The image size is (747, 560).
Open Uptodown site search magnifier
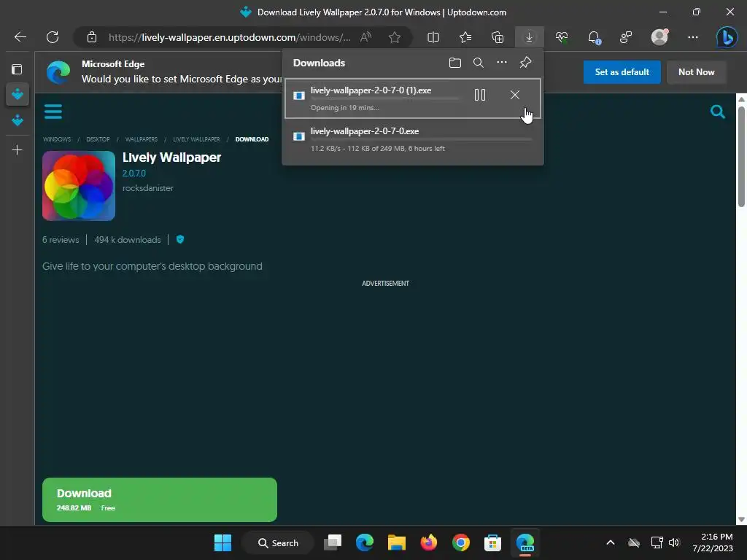click(718, 112)
